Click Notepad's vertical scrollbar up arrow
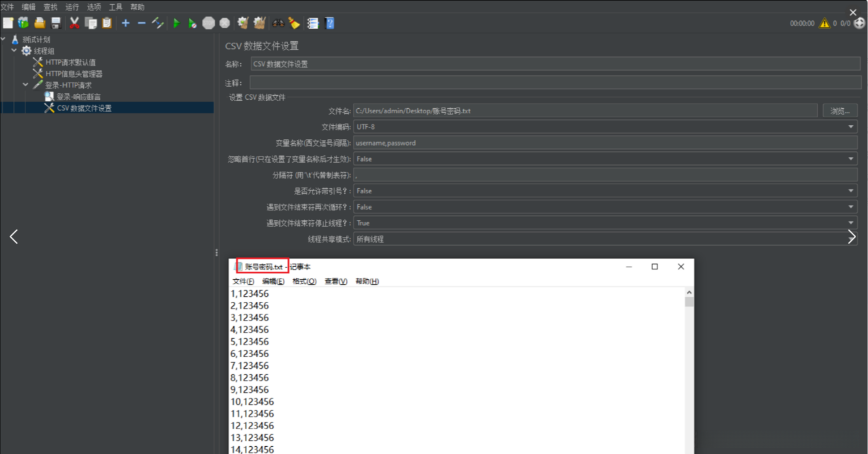This screenshot has height=454, width=868. [689, 292]
